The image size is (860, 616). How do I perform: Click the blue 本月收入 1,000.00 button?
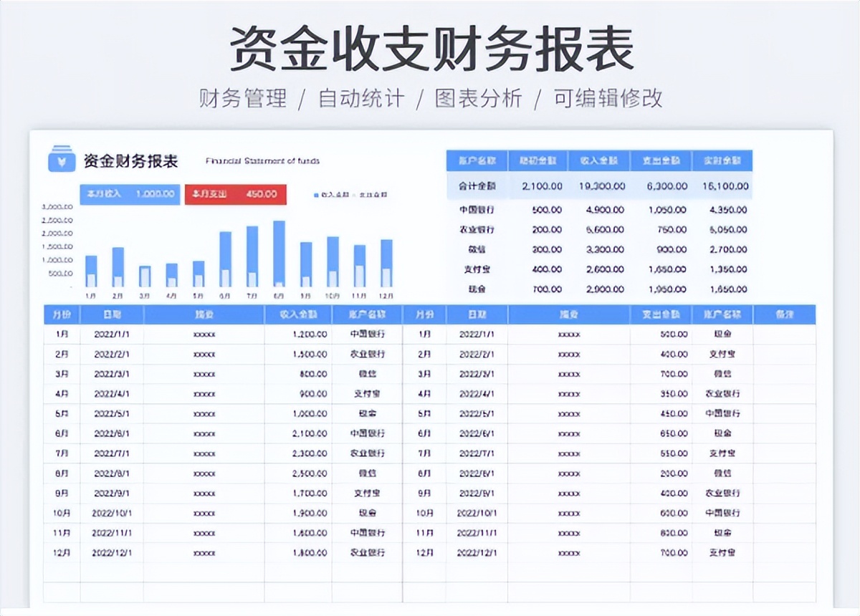coord(130,194)
